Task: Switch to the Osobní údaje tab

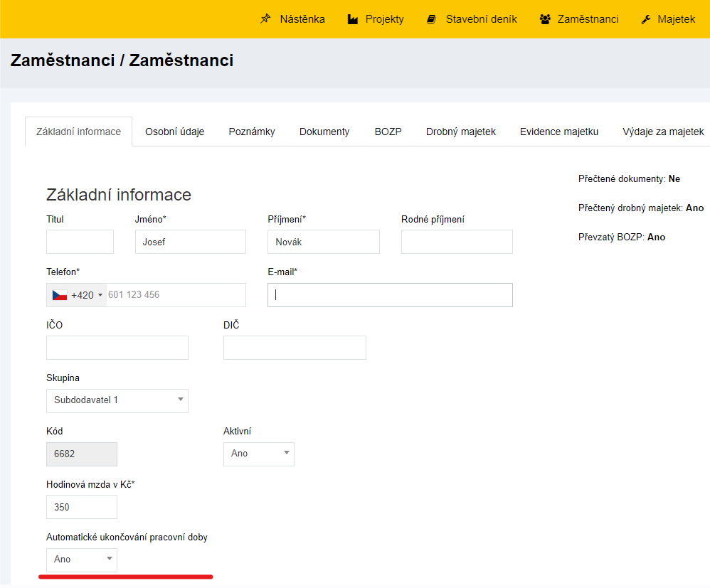Action: coord(174,132)
